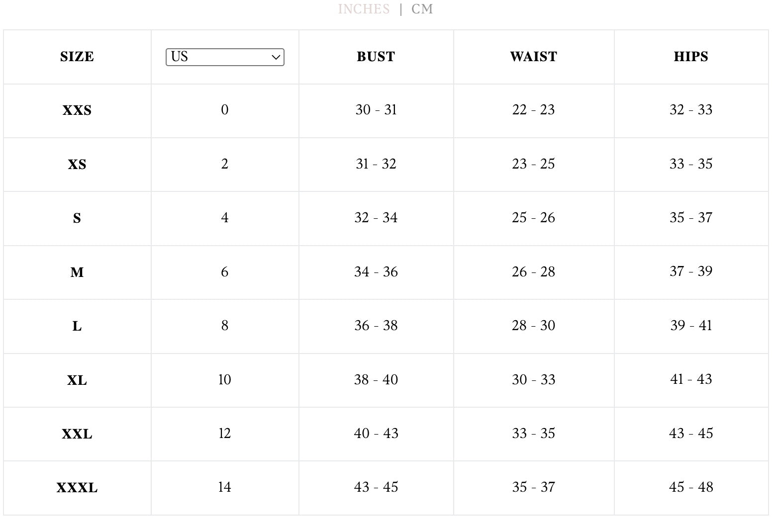This screenshot has width=776, height=532.
Task: Click the HIPS column header
Action: click(x=691, y=57)
